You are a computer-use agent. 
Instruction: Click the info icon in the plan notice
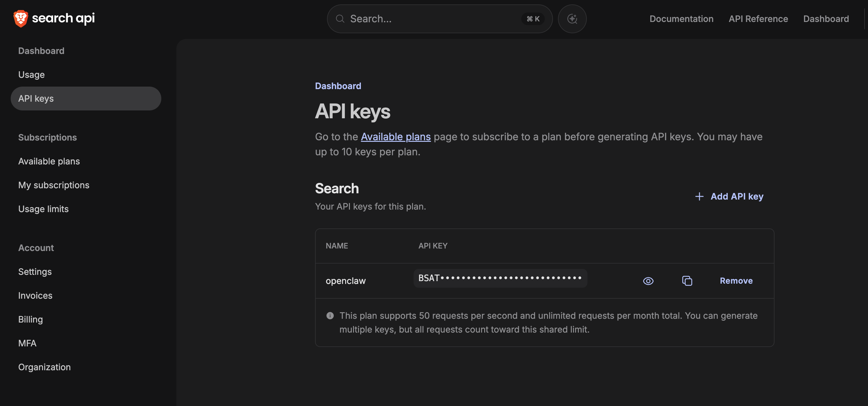330,316
